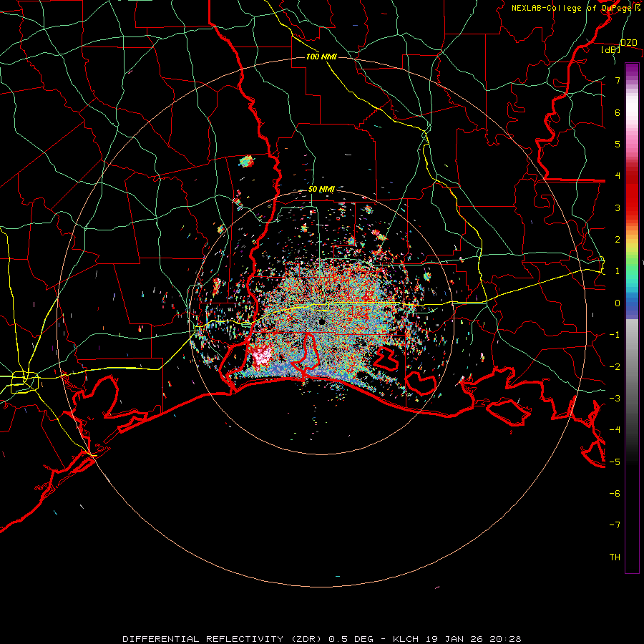The width and height of the screenshot is (644, 644).
Task: Click the -5 value on color scale
Action: point(615,462)
